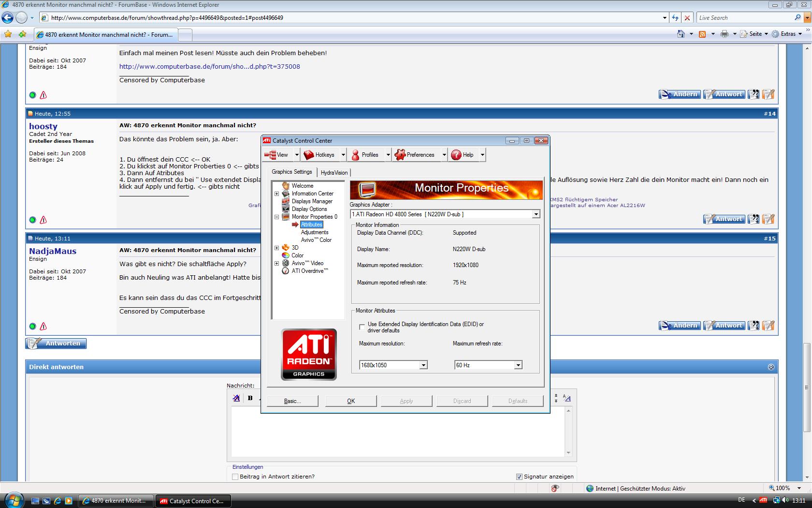Expand the Information Center tree node
Image resolution: width=812 pixels, height=508 pixels.
(x=277, y=194)
